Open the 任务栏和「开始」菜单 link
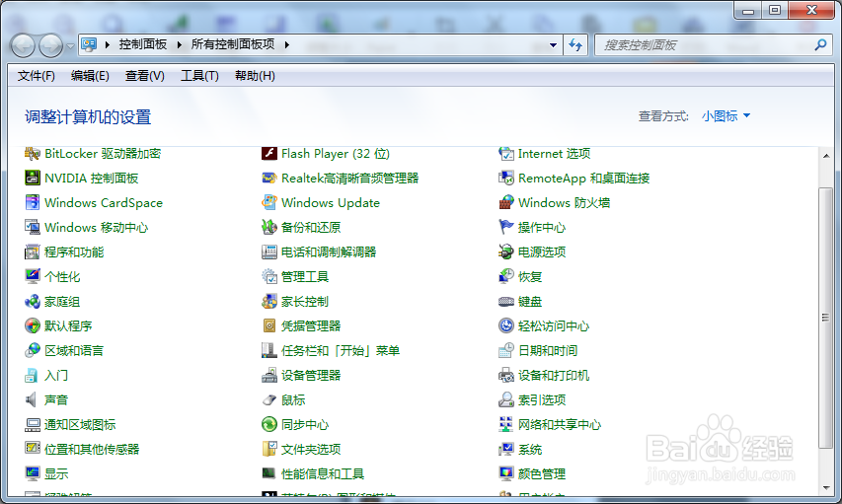The height and width of the screenshot is (504, 842). coord(341,350)
